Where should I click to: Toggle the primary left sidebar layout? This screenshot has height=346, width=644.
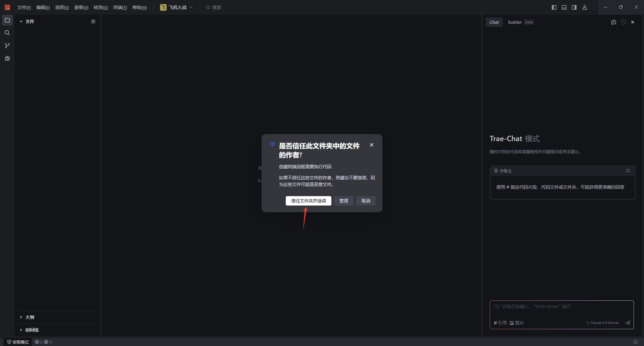(554, 7)
